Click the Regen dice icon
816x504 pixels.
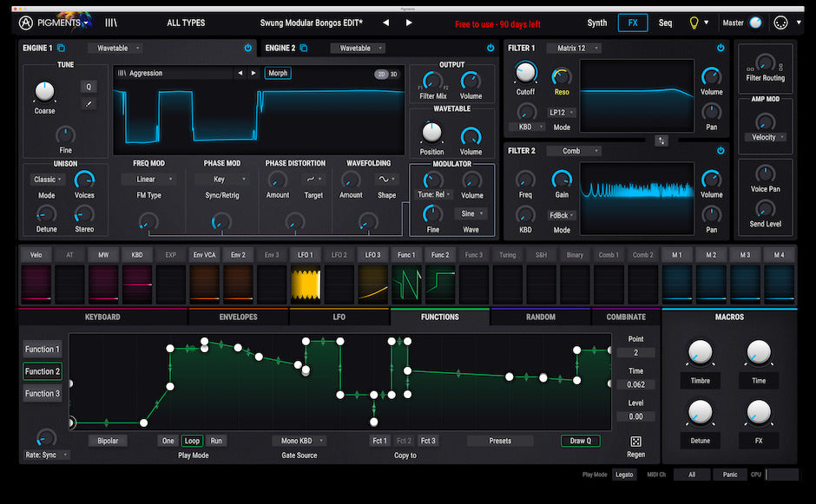(636, 440)
